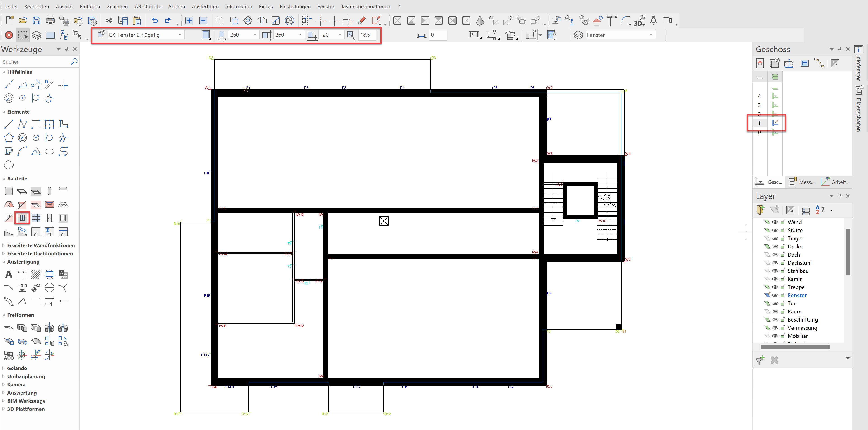The width and height of the screenshot is (868, 430).
Task: Open the window width 260 dropdown
Action: pyautogui.click(x=255, y=35)
